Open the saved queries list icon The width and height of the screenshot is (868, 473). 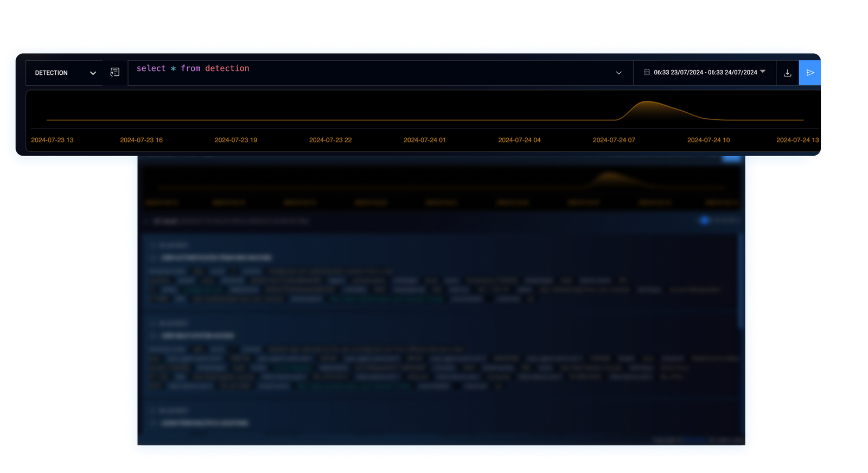[114, 72]
